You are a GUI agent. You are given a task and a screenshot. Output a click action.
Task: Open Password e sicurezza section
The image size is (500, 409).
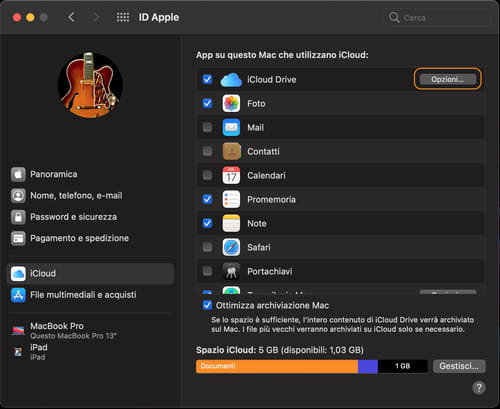[90, 217]
